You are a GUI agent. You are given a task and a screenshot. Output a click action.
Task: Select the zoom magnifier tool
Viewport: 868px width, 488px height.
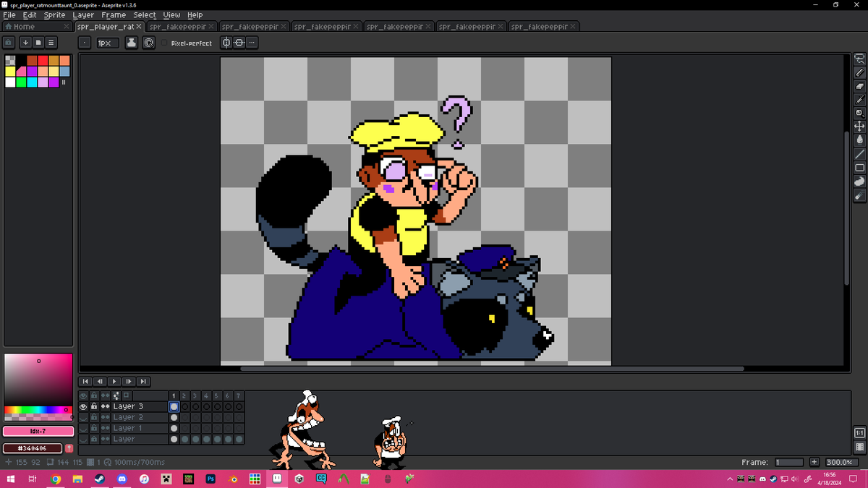tap(859, 114)
